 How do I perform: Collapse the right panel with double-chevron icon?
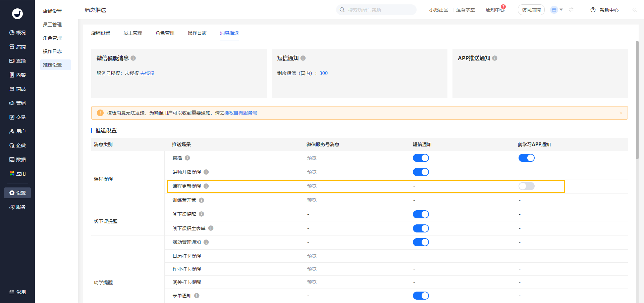634,10
